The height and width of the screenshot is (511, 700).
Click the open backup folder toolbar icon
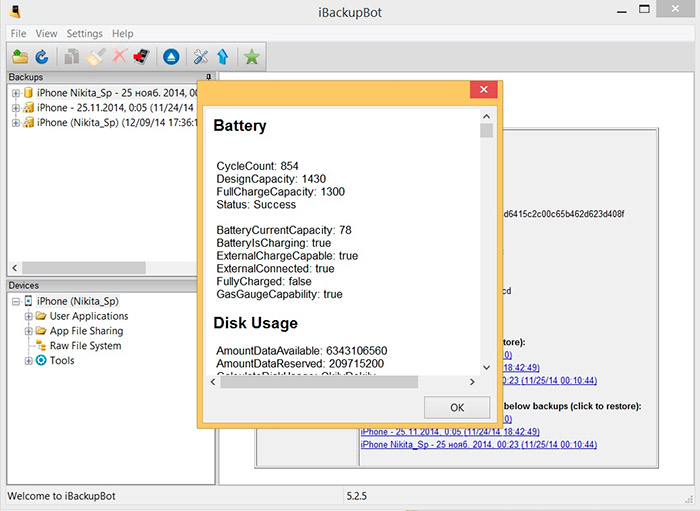[20, 57]
